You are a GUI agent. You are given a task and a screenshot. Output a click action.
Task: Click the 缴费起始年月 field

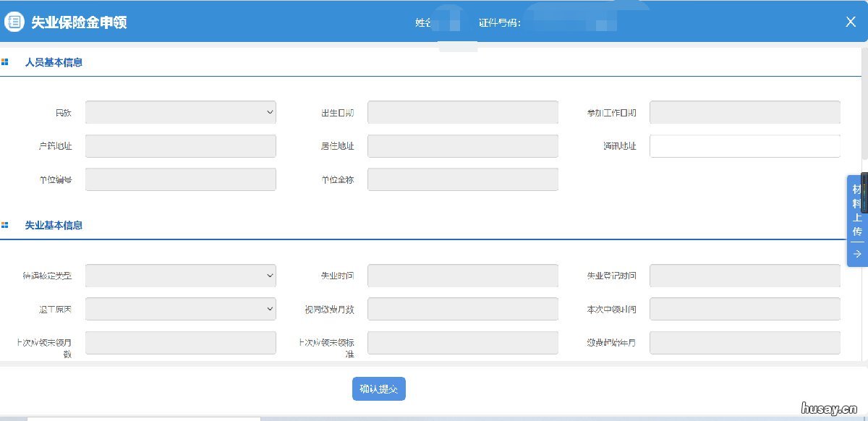[x=744, y=342]
